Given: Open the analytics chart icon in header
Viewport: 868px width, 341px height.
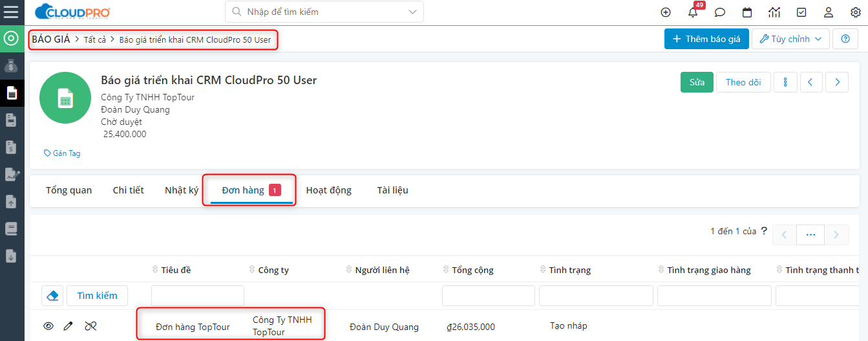Looking at the screenshot, I should 774,12.
